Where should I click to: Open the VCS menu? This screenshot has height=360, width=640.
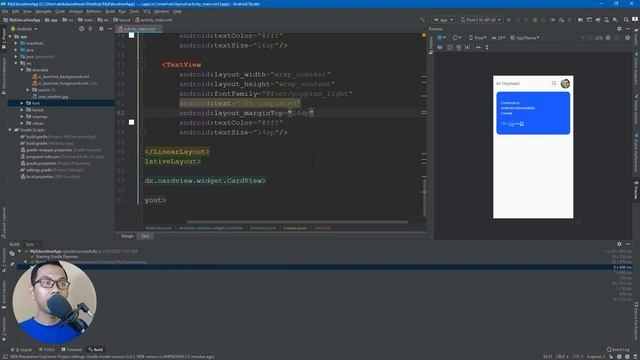[x=147, y=11]
